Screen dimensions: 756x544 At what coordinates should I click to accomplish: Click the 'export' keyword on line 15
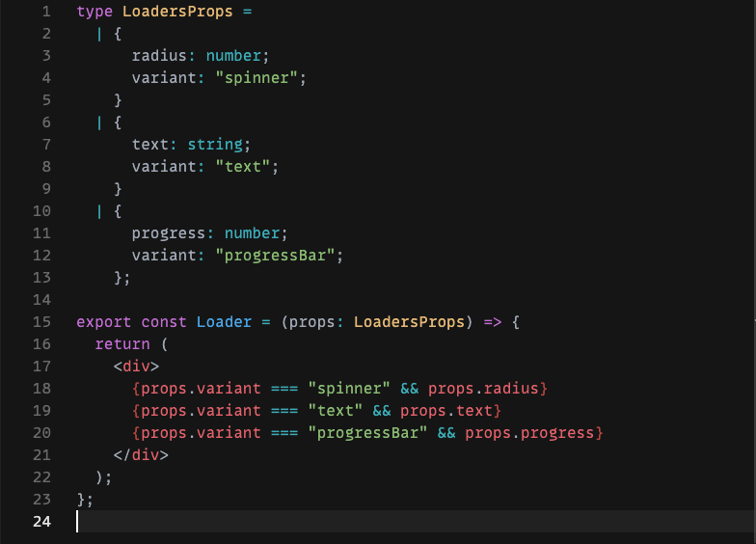click(x=103, y=321)
